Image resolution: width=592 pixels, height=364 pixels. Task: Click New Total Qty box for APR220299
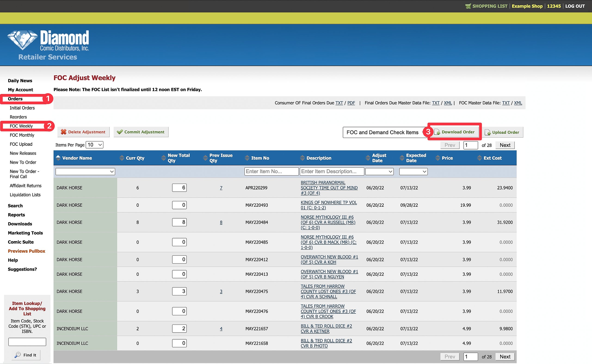point(179,188)
